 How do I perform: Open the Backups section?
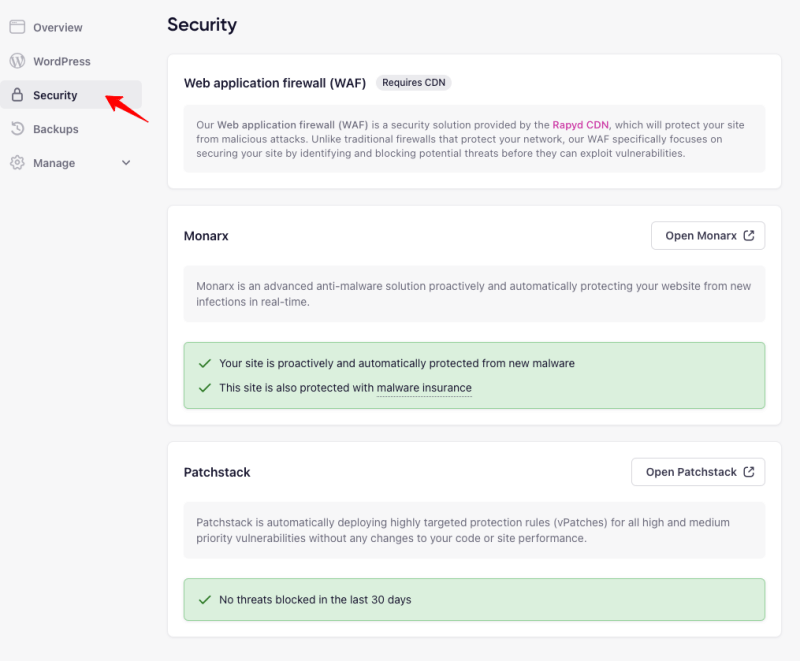coord(55,129)
